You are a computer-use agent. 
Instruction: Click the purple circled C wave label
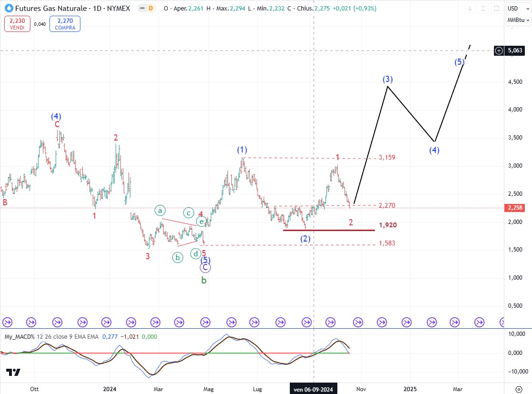click(205, 268)
